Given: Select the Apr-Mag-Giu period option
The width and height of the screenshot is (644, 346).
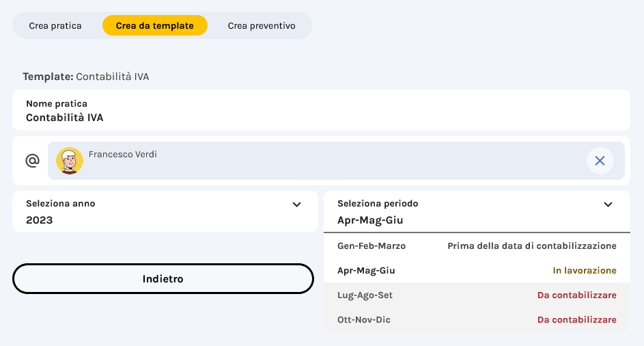Looking at the screenshot, I should pyautogui.click(x=366, y=271).
